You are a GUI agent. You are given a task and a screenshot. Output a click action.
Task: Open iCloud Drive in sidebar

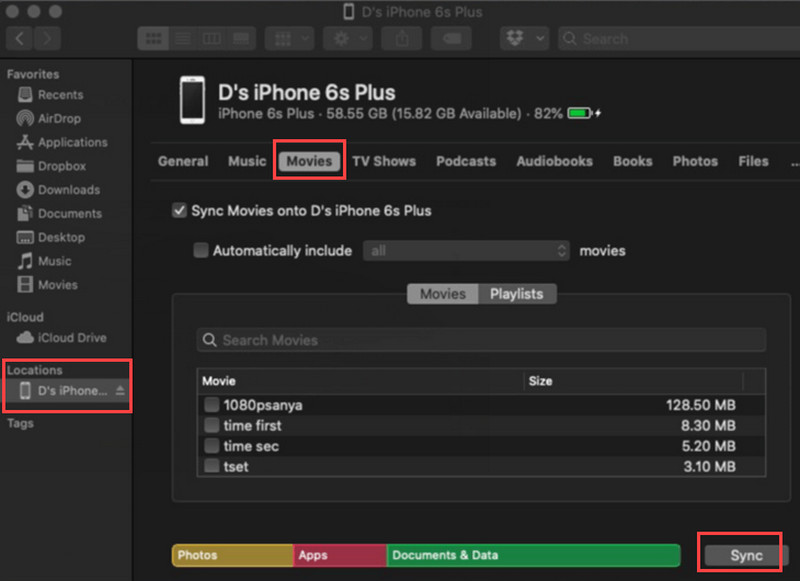pyautogui.click(x=71, y=338)
